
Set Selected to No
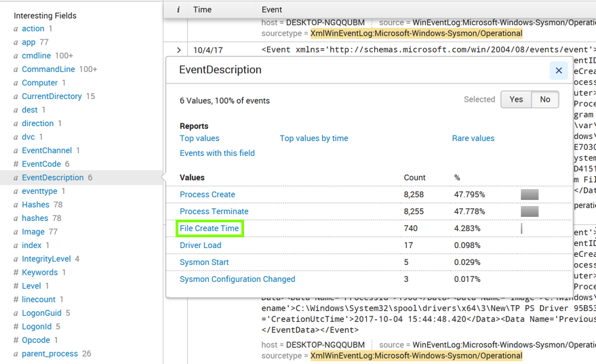545,100
